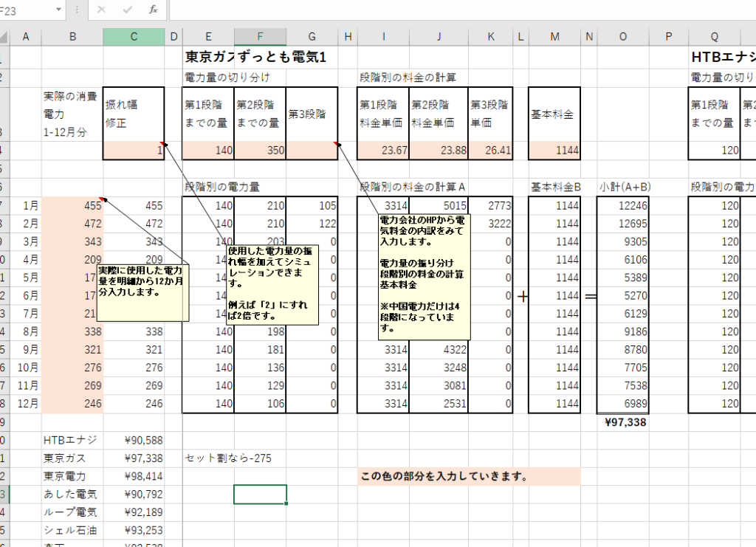Click the 1月 row label
756x547 pixels.
pyautogui.click(x=30, y=206)
